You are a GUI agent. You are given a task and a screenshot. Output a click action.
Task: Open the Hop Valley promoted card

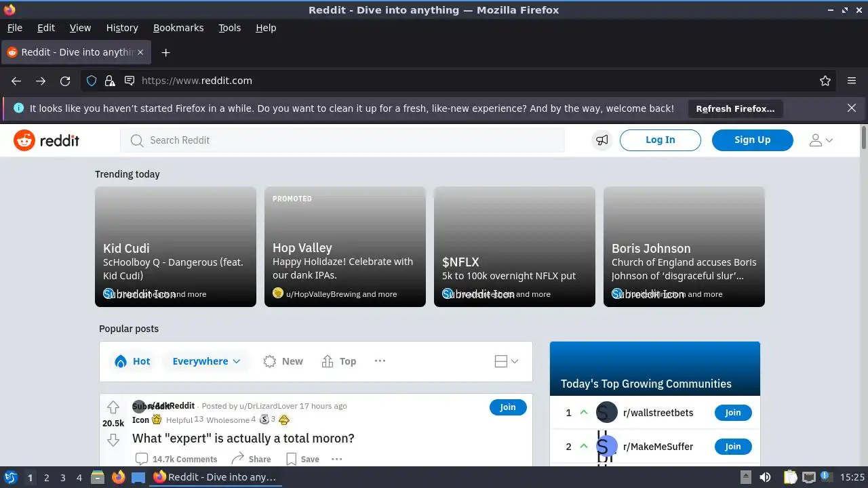(345, 247)
